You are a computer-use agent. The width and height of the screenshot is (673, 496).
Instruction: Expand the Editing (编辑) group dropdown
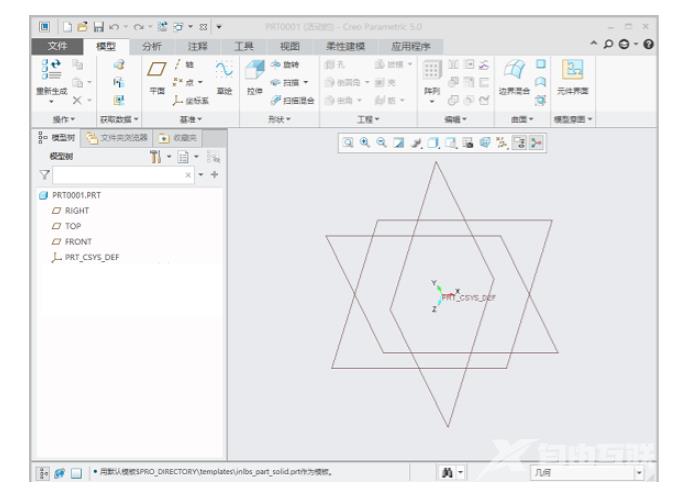click(455, 119)
